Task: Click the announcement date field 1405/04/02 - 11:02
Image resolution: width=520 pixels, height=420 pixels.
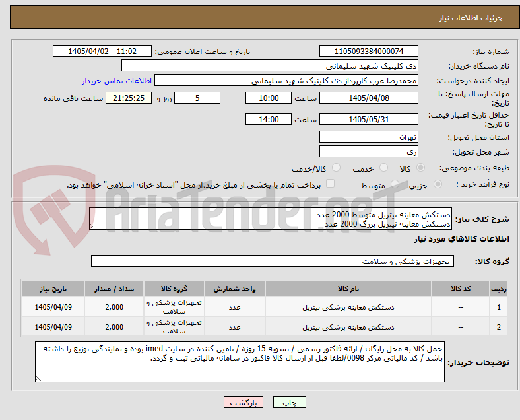Action: click(102, 51)
